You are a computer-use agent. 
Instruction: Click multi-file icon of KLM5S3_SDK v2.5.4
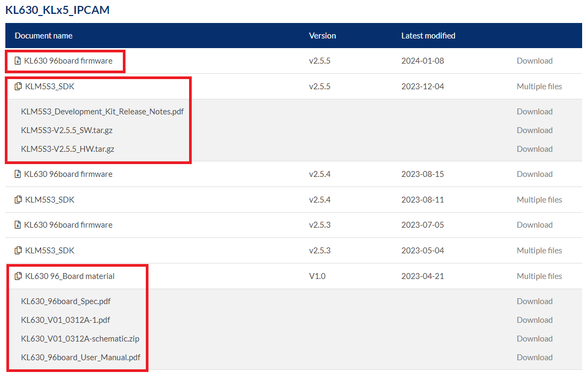coord(18,199)
